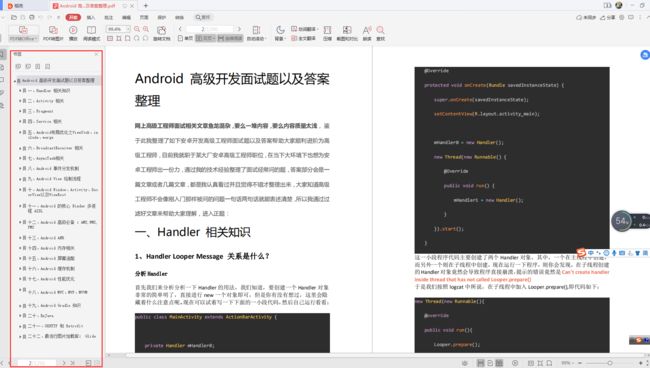650x368 pixels.
Task: Click the word selection translate button
Action: (x=304, y=29)
